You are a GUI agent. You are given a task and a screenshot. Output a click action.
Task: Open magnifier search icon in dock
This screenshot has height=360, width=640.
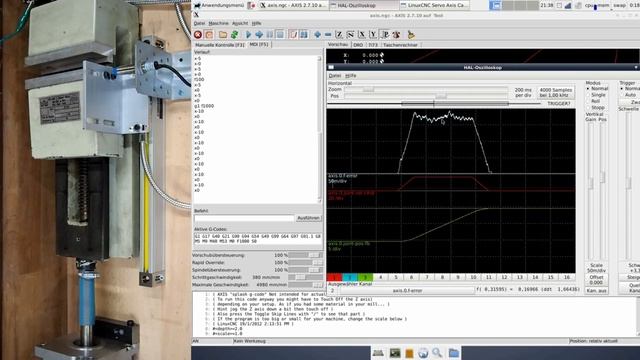[438, 353]
